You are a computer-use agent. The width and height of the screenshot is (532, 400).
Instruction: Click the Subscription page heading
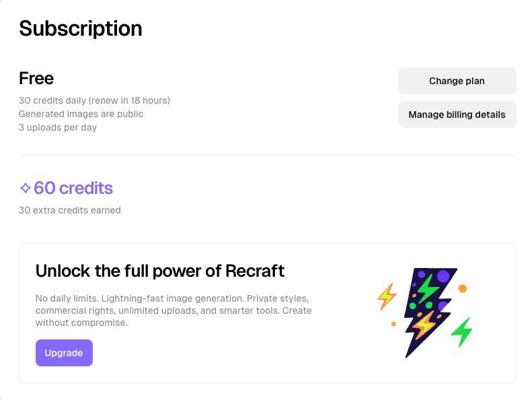click(x=81, y=28)
